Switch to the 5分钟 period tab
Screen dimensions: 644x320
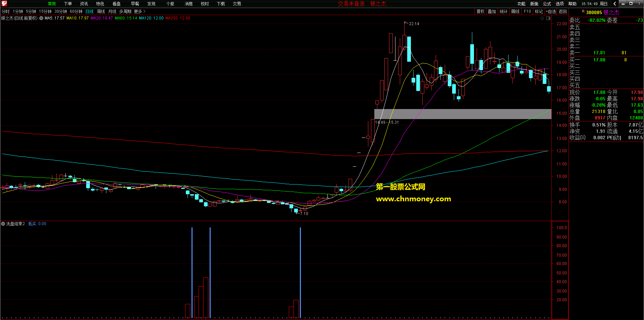point(31,11)
